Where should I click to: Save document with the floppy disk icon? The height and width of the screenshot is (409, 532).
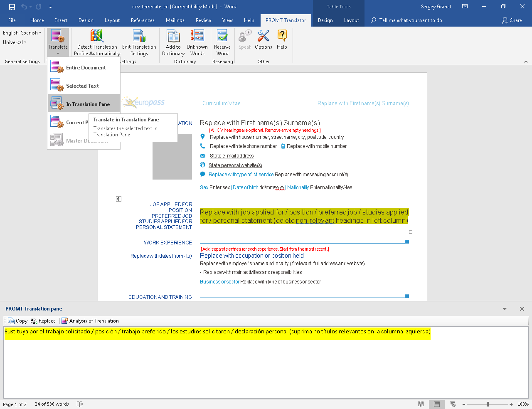(12, 7)
